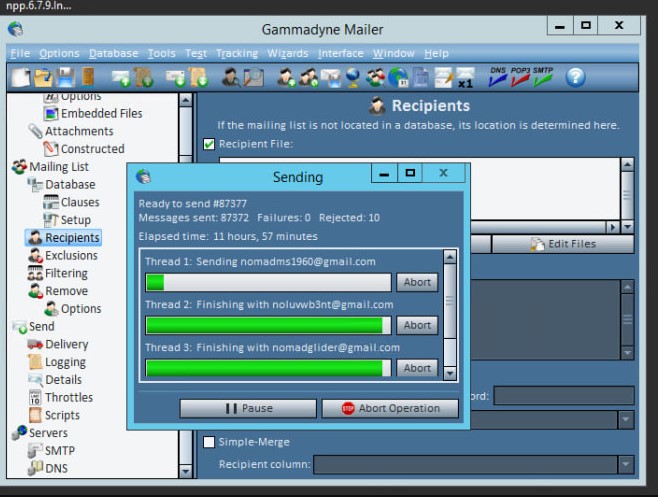Select Options under Remove
658x497 pixels.
pyautogui.click(x=81, y=309)
